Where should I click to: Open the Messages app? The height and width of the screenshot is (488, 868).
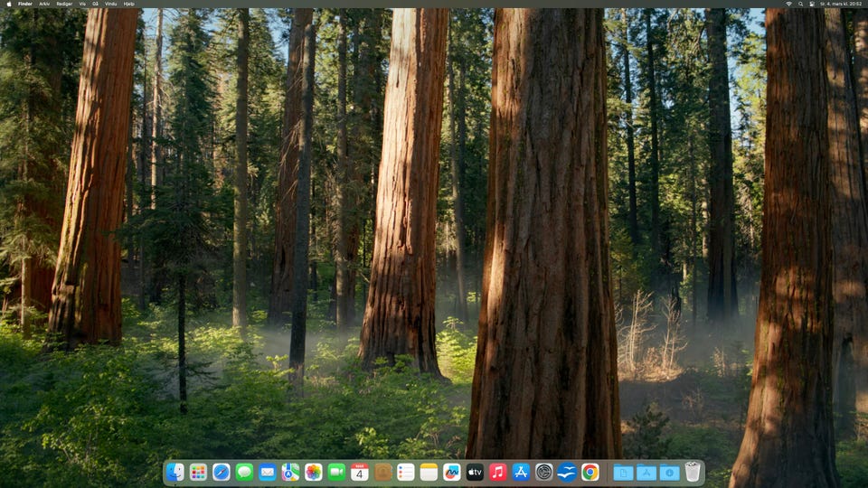click(x=244, y=472)
